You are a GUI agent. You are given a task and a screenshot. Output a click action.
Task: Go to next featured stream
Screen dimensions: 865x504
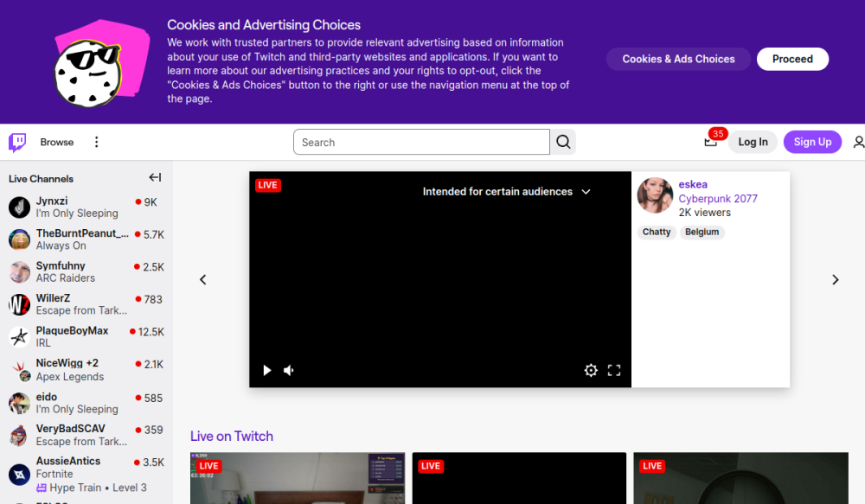836,279
